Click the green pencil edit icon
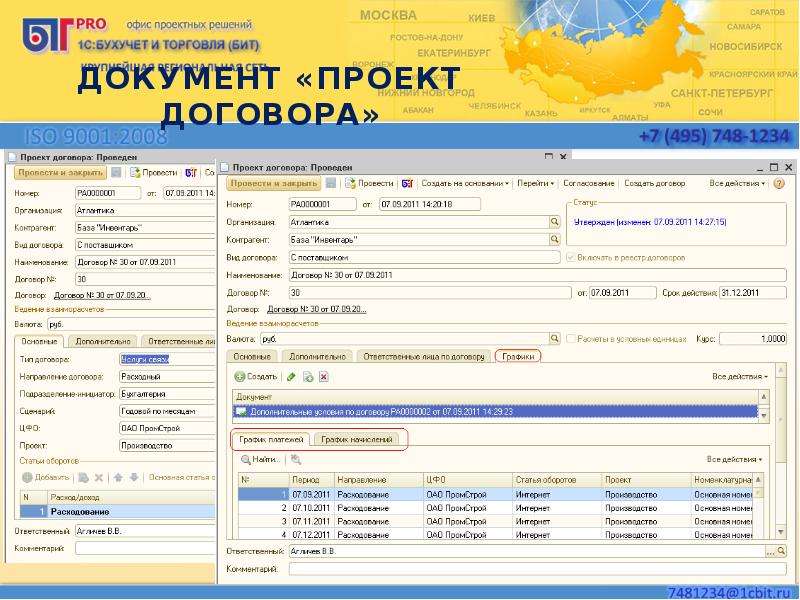This screenshot has width=800, height=600. pos(291,377)
